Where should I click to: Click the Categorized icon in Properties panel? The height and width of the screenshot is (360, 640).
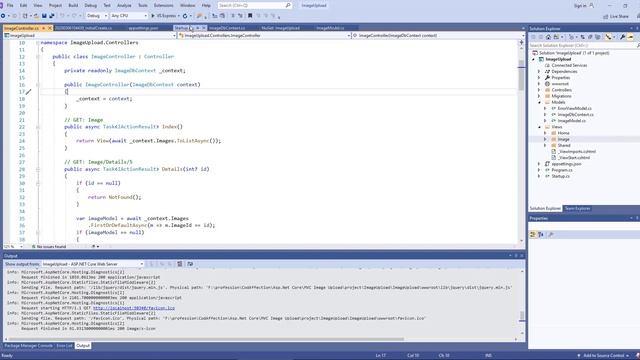(533, 234)
